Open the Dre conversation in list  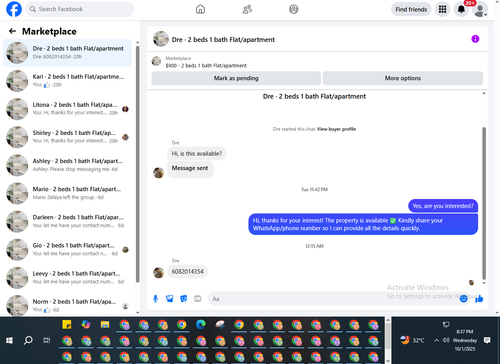(67, 53)
